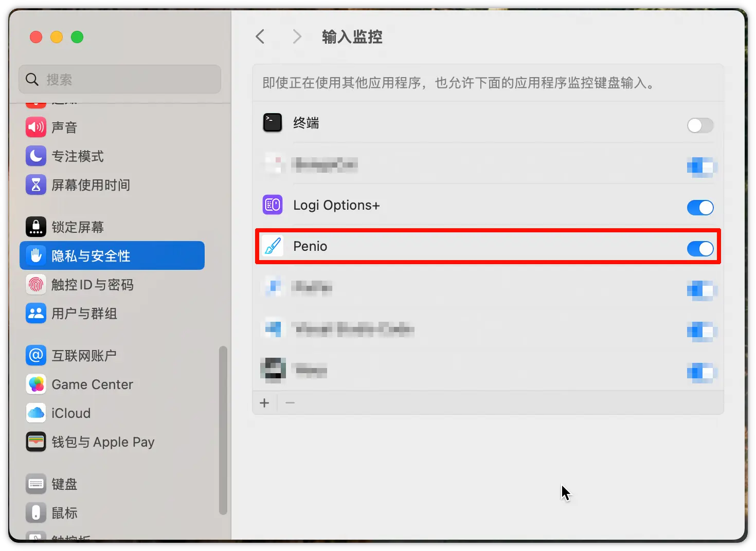Click the forward chevron arrow
Image resolution: width=756 pixels, height=551 pixels.
click(x=297, y=36)
